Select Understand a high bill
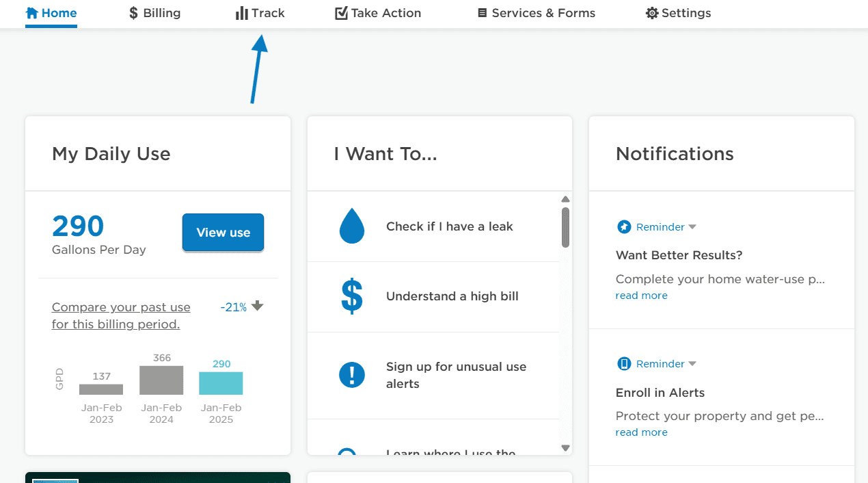868x483 pixels. (x=452, y=296)
